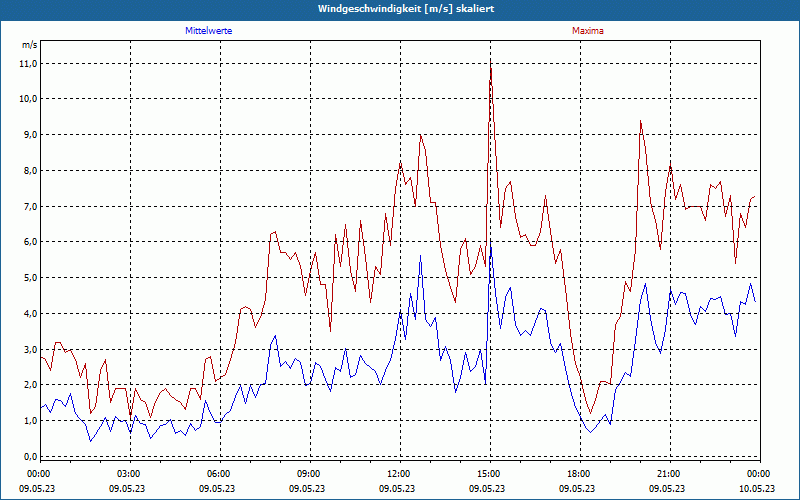Select the 21:00 time axis label

click(x=670, y=474)
